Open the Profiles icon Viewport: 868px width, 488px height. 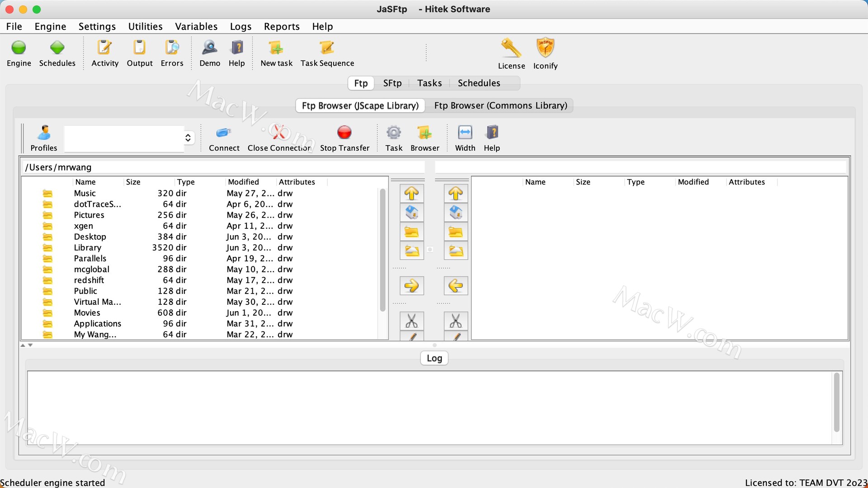44,133
